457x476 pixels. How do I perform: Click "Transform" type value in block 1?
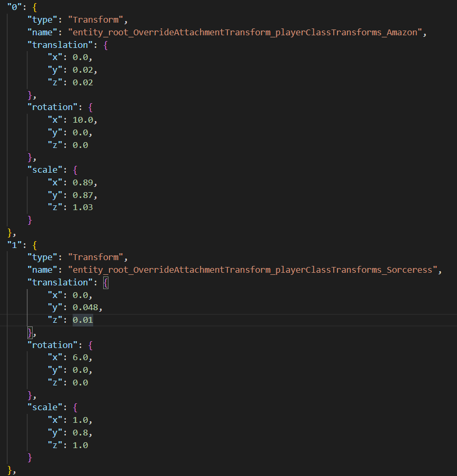(x=96, y=257)
